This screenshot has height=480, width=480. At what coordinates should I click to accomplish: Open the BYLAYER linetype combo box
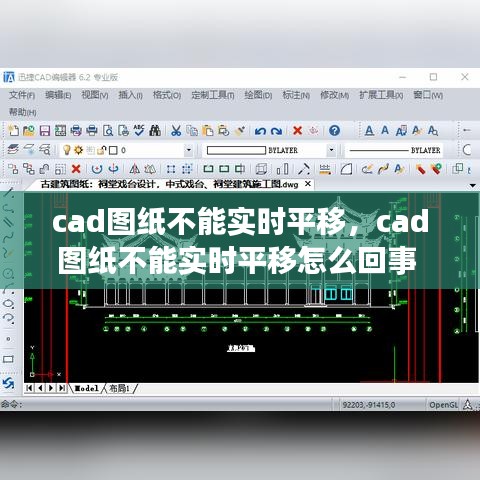coord(394,150)
